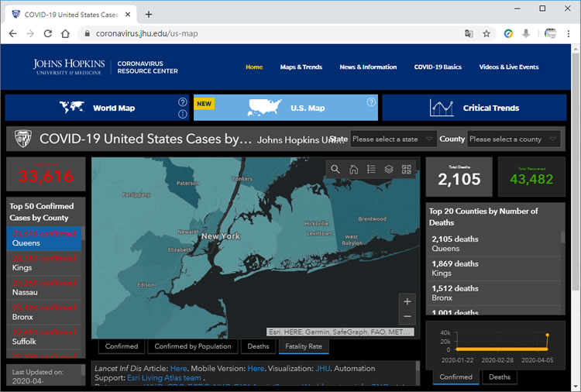The width and height of the screenshot is (581, 392).
Task: Click the translate page icon
Action: pyautogui.click(x=469, y=34)
